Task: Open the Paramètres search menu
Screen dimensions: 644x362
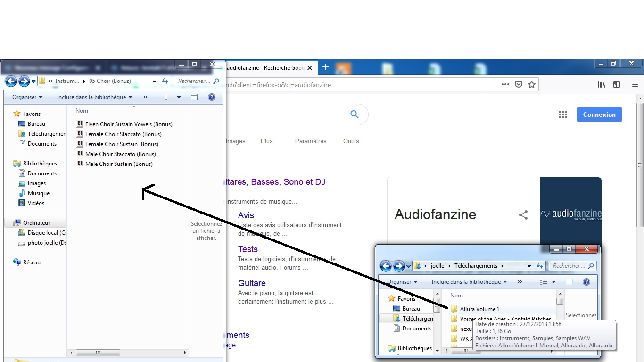Action: 311,141
